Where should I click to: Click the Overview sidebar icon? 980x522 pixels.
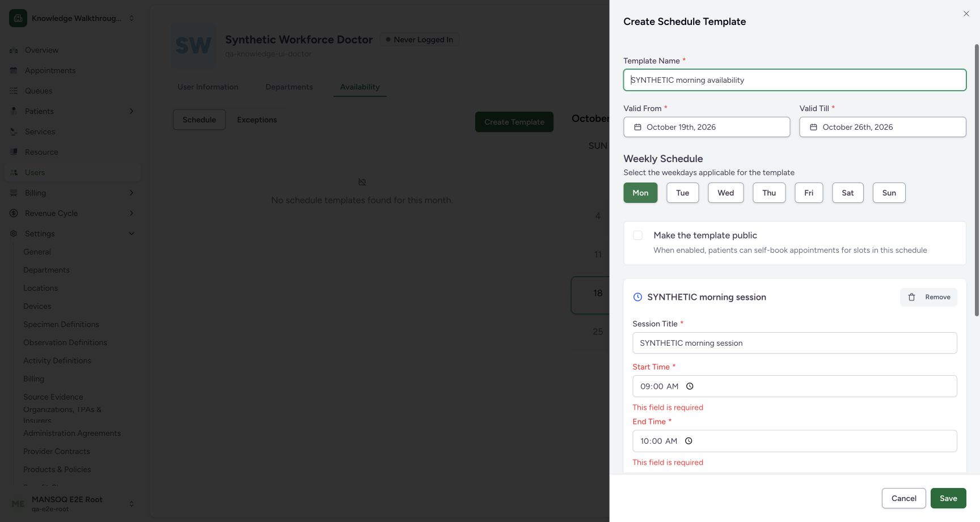tap(14, 50)
